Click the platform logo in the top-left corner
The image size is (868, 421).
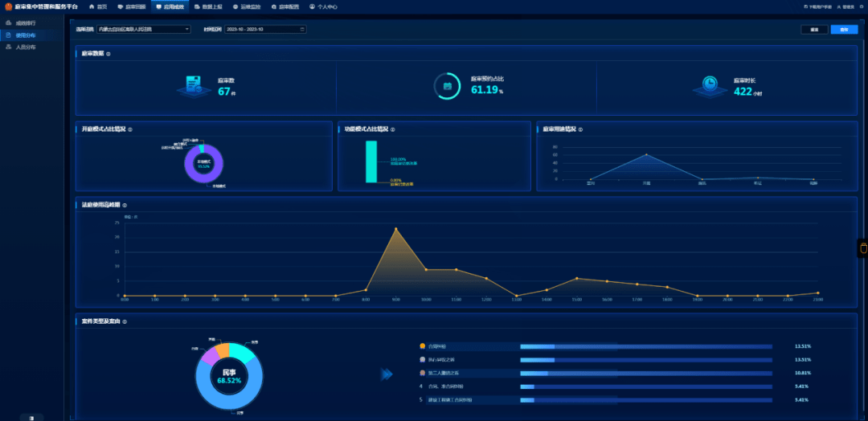tap(9, 6)
